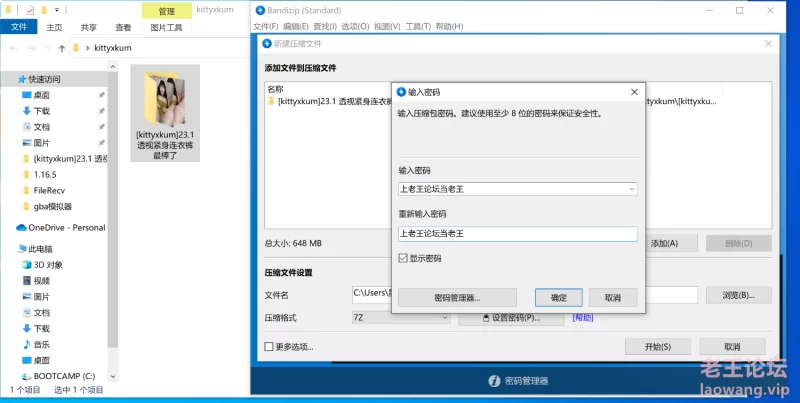Image resolution: width=800 pixels, height=403 pixels.
Task: Open 图片 under quick access
Action: point(41,143)
